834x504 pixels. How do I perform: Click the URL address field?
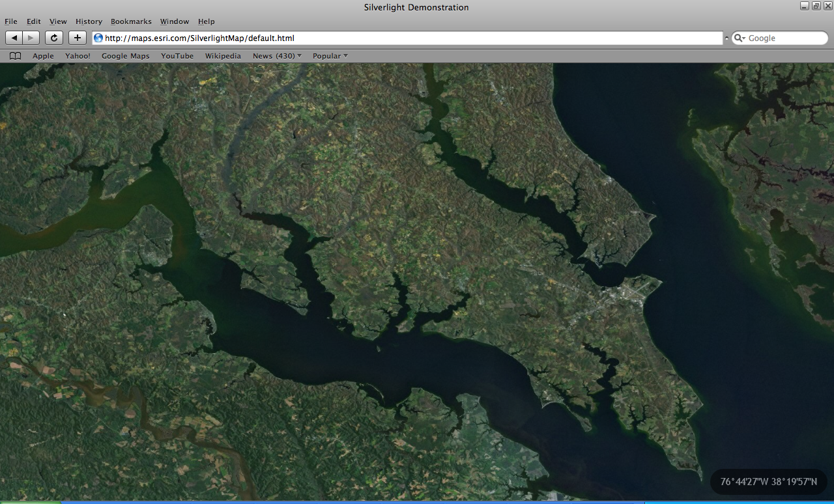(407, 38)
